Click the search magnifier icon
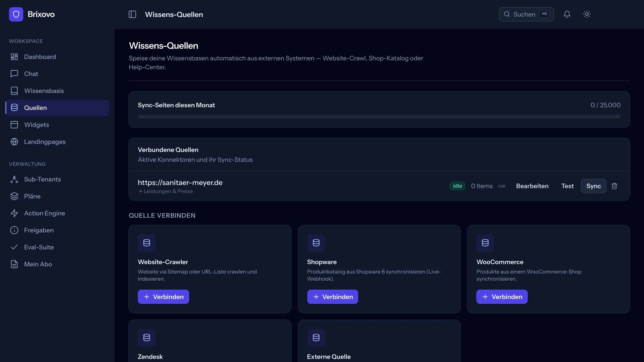Image resolution: width=644 pixels, height=362 pixels. (507, 14)
